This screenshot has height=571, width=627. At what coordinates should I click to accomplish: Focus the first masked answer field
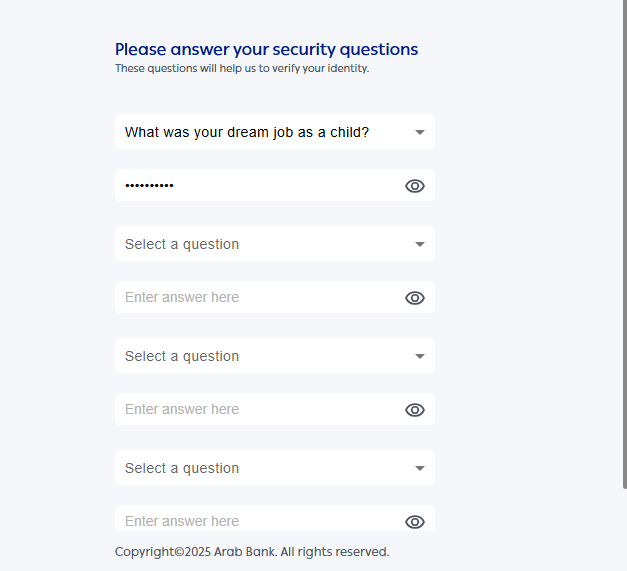pos(255,185)
